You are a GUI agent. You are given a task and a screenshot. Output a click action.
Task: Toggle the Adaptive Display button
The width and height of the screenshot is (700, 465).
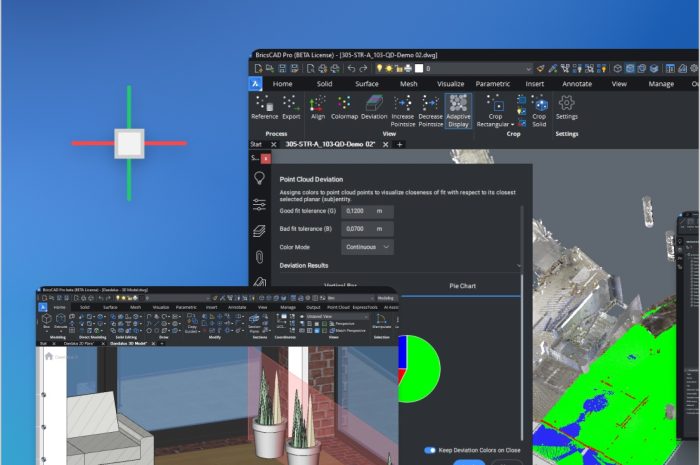coord(458,111)
